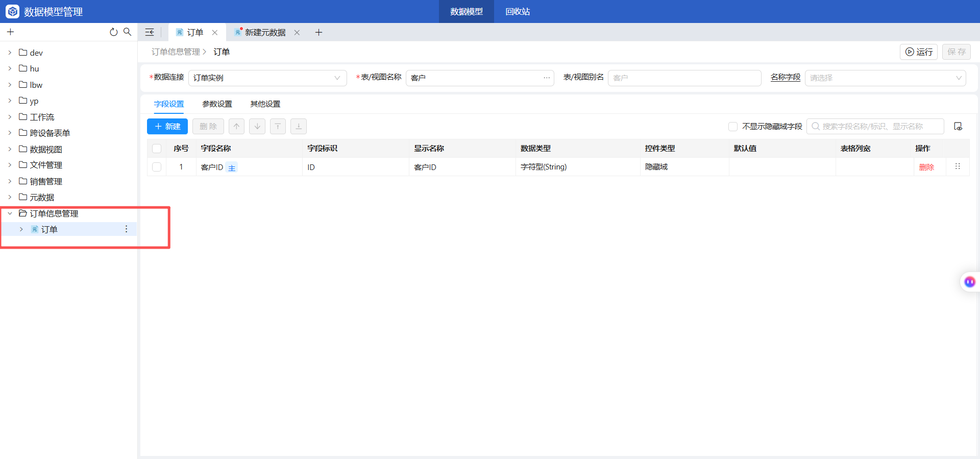This screenshot has height=459, width=980.
Task: Move the field to top
Action: pyautogui.click(x=278, y=127)
